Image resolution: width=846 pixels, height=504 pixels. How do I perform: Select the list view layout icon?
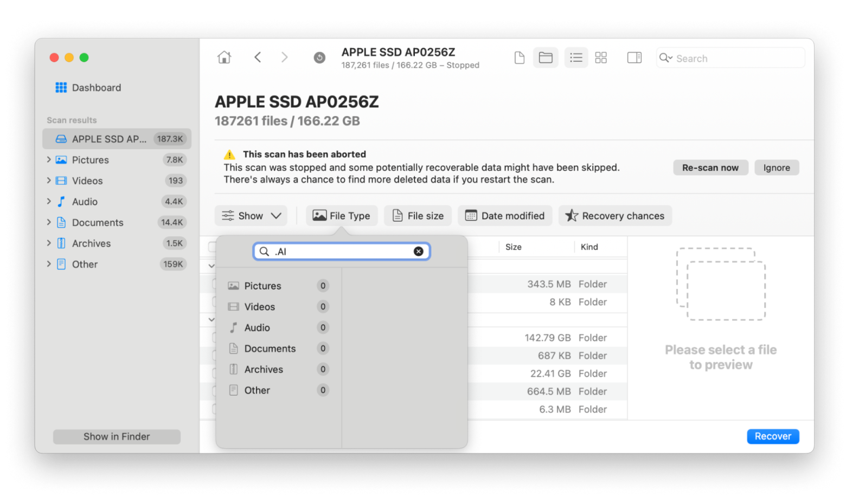point(576,57)
